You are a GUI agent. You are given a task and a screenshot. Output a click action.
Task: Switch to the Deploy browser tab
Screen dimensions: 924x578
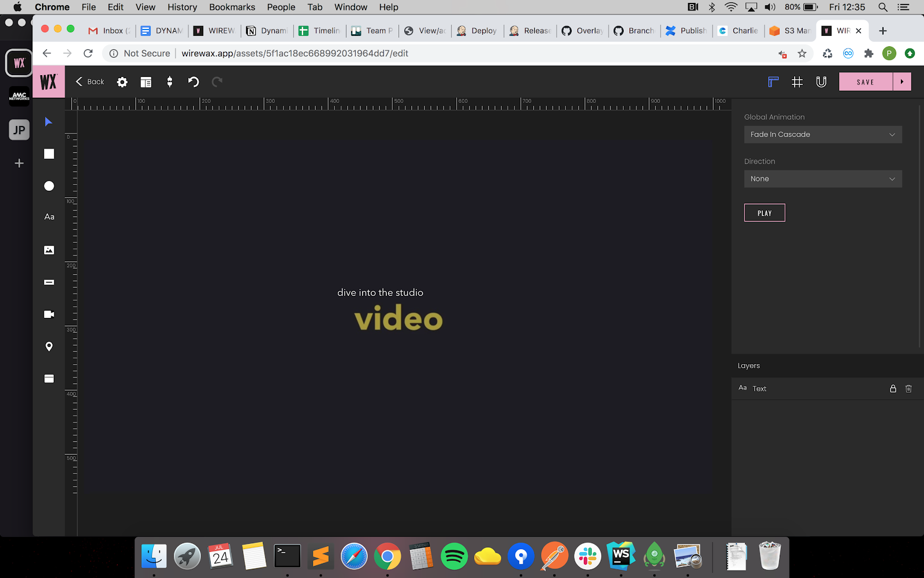coord(478,31)
